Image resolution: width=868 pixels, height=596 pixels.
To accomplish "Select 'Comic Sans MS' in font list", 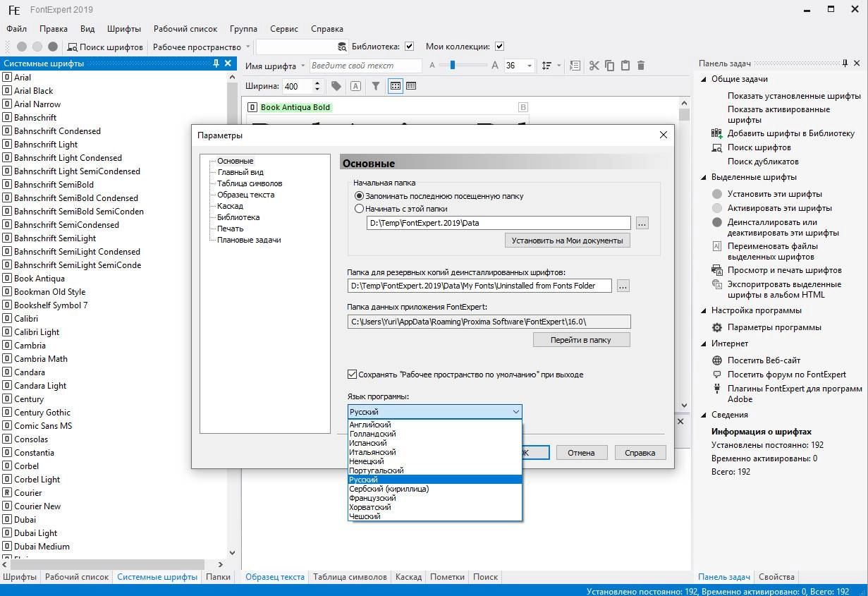I will tap(43, 426).
